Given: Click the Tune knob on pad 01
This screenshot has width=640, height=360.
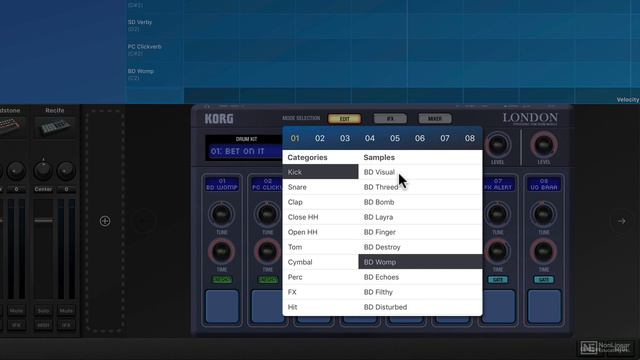Looking at the screenshot, I should pos(221,214).
